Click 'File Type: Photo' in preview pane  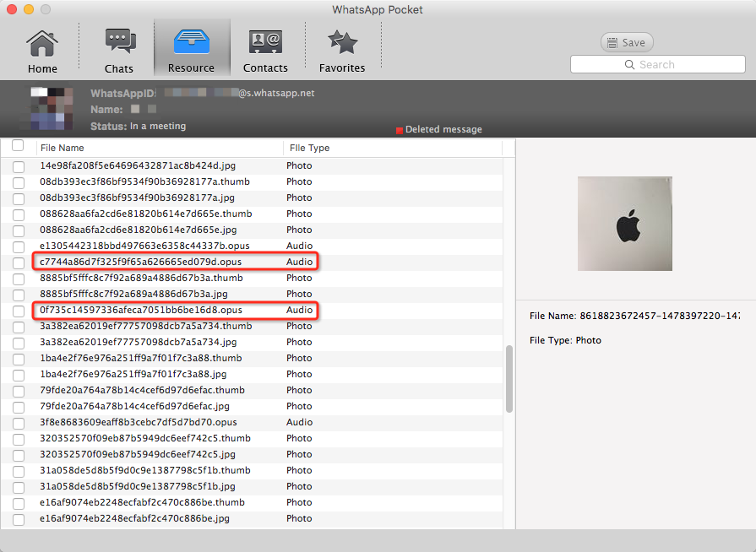click(565, 340)
